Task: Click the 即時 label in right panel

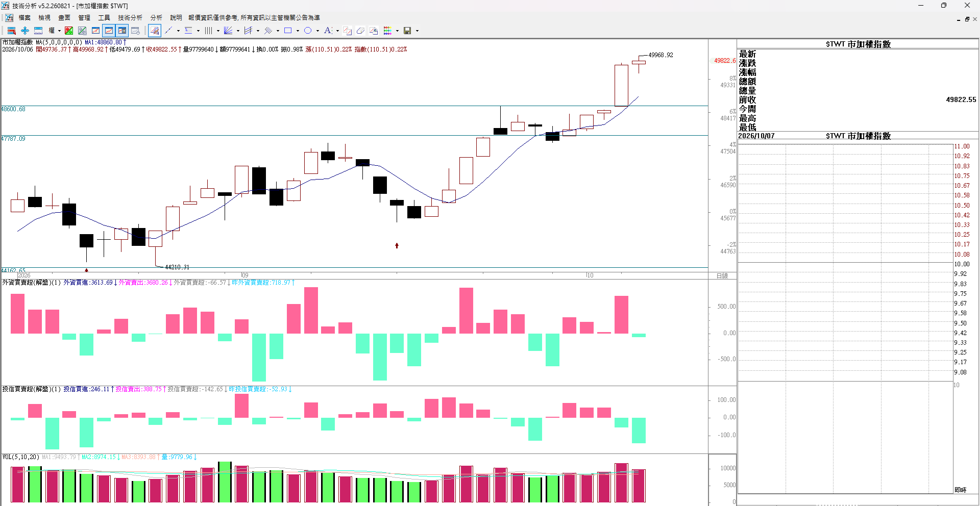Action: pyautogui.click(x=960, y=490)
